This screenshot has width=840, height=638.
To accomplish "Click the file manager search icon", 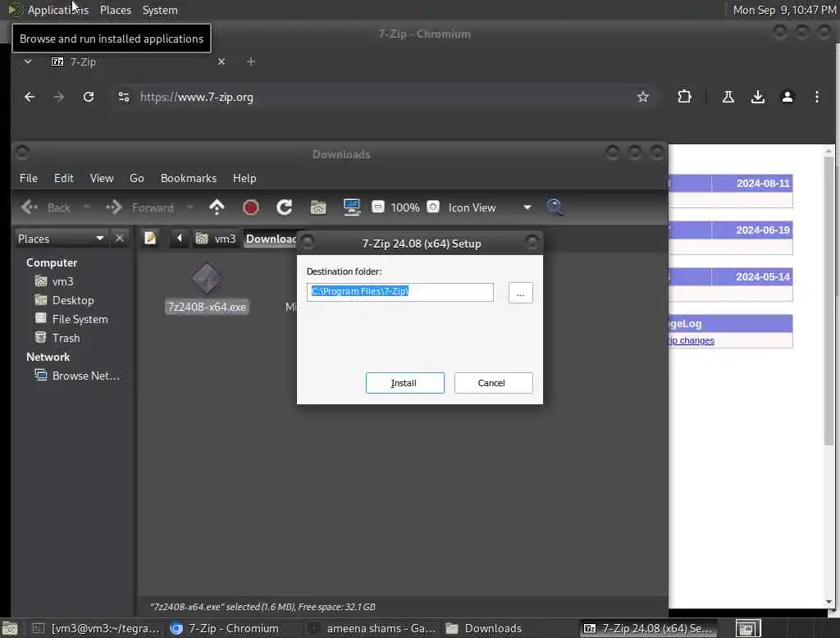I will (x=555, y=207).
